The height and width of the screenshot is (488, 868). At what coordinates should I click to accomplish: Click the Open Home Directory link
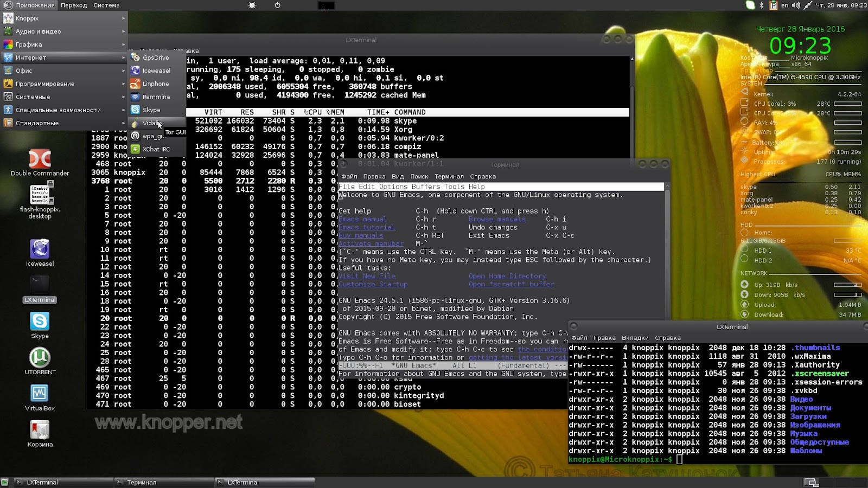click(507, 276)
